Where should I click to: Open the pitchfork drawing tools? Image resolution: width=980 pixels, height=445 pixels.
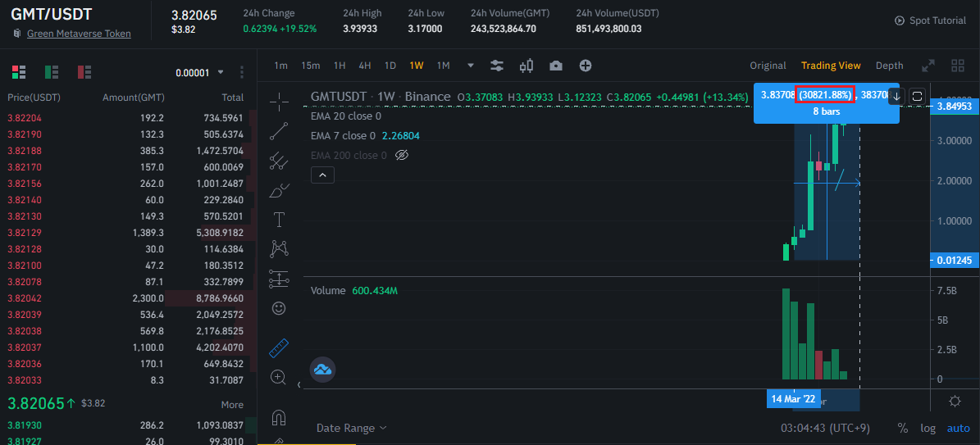[279, 161]
